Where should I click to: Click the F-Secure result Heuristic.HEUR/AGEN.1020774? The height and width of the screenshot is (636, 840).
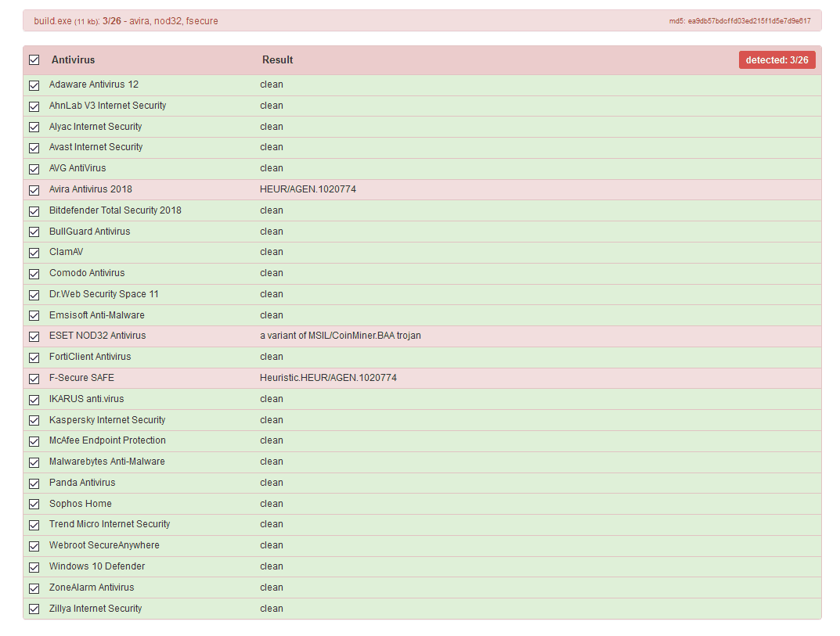tap(328, 378)
